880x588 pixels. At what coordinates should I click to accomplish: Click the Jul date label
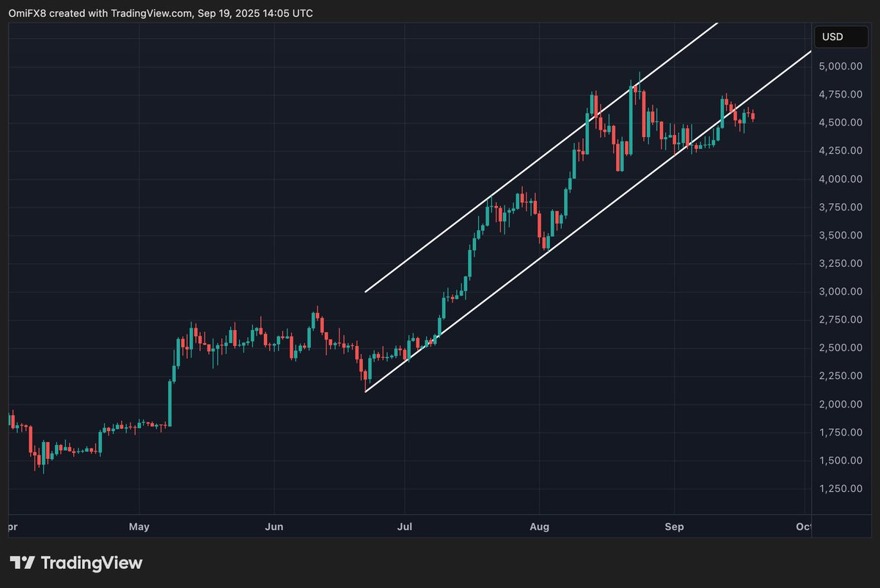click(404, 526)
